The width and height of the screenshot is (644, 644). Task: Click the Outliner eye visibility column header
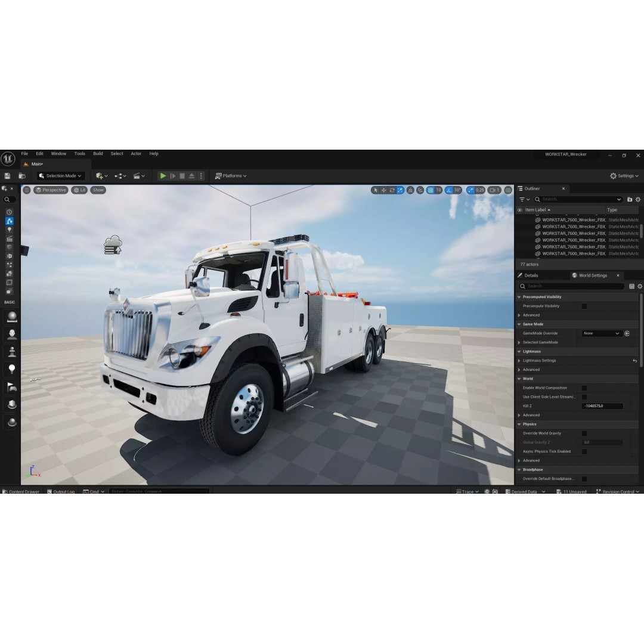[x=519, y=210]
